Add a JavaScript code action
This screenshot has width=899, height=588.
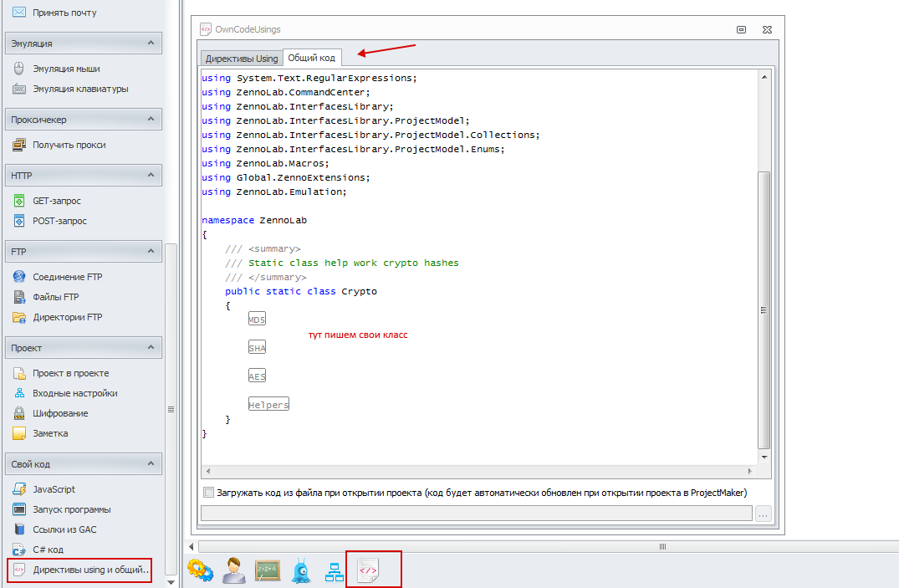[44, 489]
